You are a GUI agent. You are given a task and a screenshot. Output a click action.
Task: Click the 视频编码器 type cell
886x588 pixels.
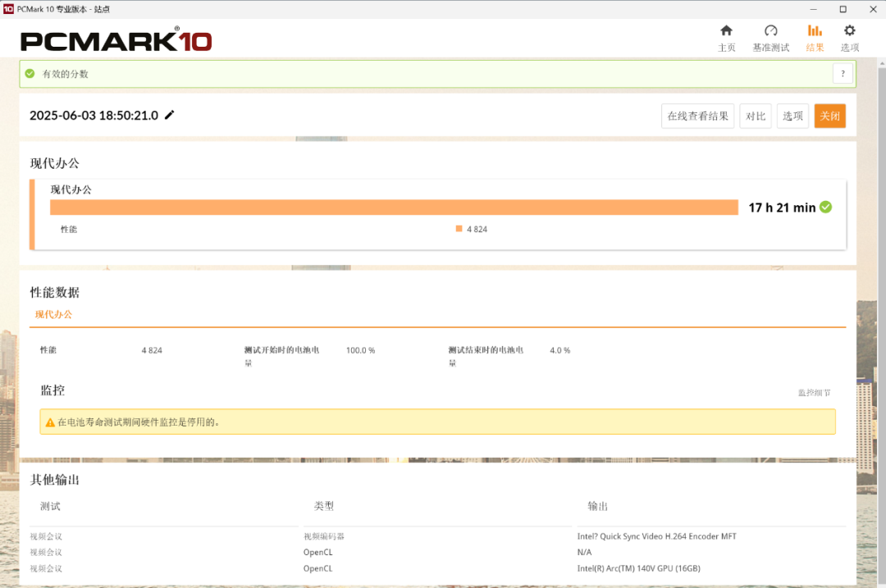[324, 536]
